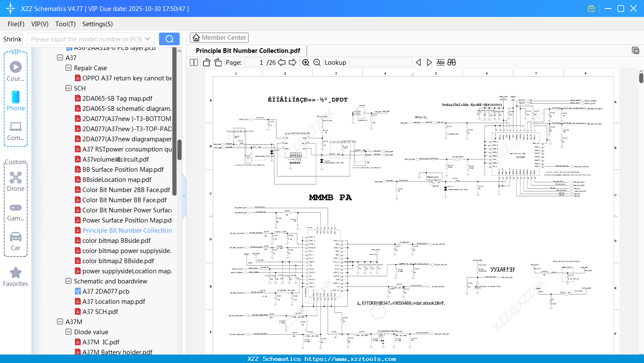Open the Member Center button
Screen dimensions: 644x363
[219, 38]
